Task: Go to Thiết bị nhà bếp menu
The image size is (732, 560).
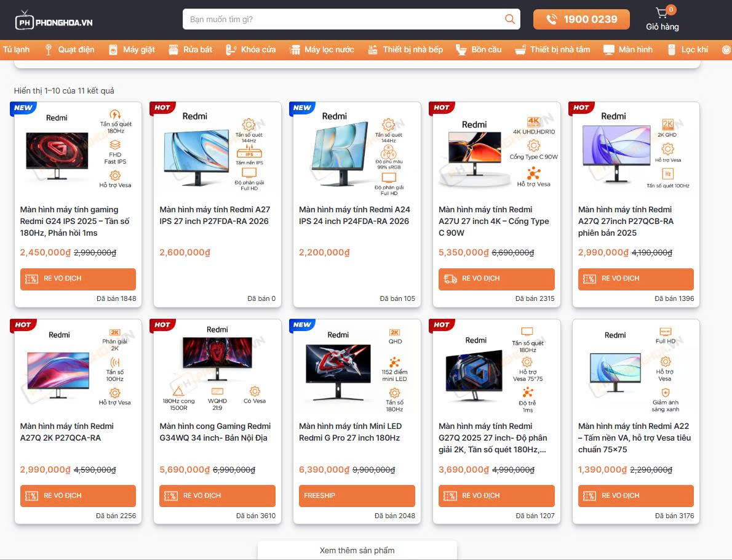Action: 412,50
